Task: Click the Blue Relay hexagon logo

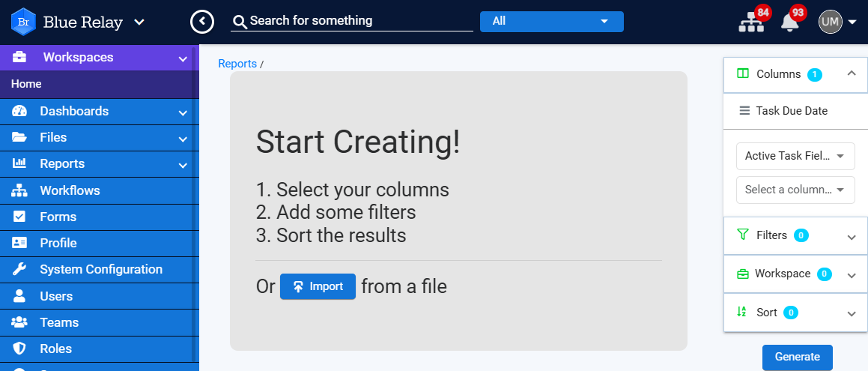Action: (x=23, y=22)
